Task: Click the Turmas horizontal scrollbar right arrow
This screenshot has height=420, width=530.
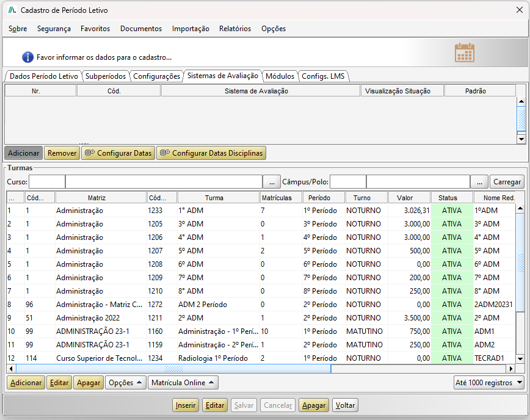Action: 510,369
